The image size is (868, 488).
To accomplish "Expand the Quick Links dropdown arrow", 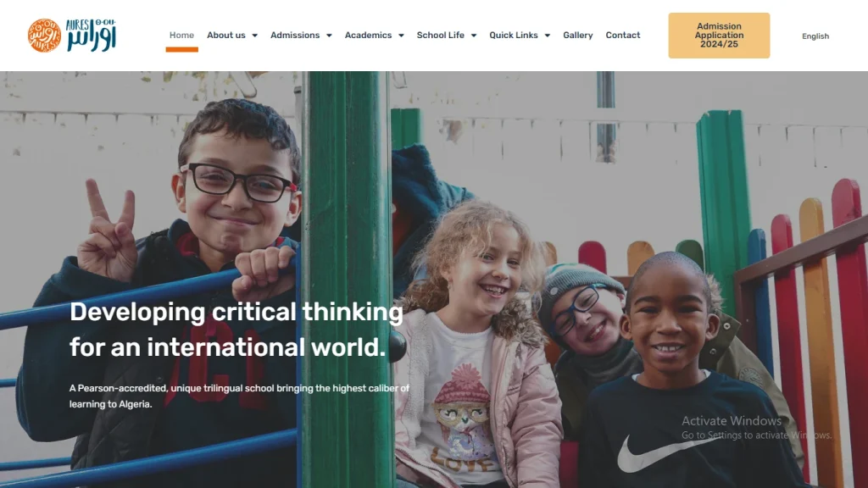I will click(x=548, y=36).
